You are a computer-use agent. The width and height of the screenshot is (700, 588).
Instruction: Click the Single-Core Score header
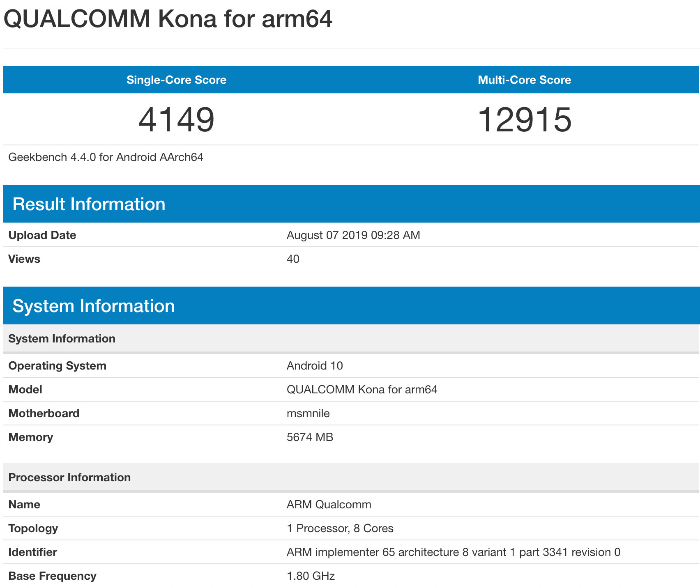coord(176,80)
